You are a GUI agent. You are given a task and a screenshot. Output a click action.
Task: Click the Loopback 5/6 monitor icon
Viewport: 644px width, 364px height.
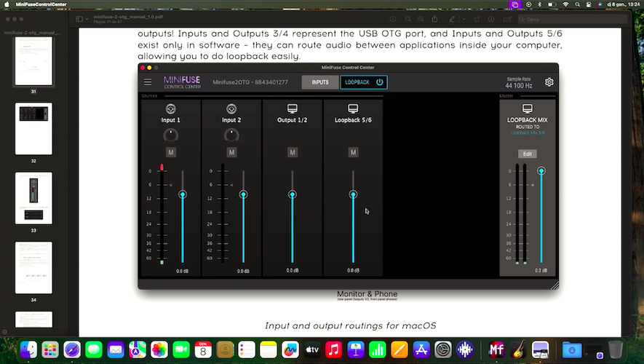tap(353, 108)
